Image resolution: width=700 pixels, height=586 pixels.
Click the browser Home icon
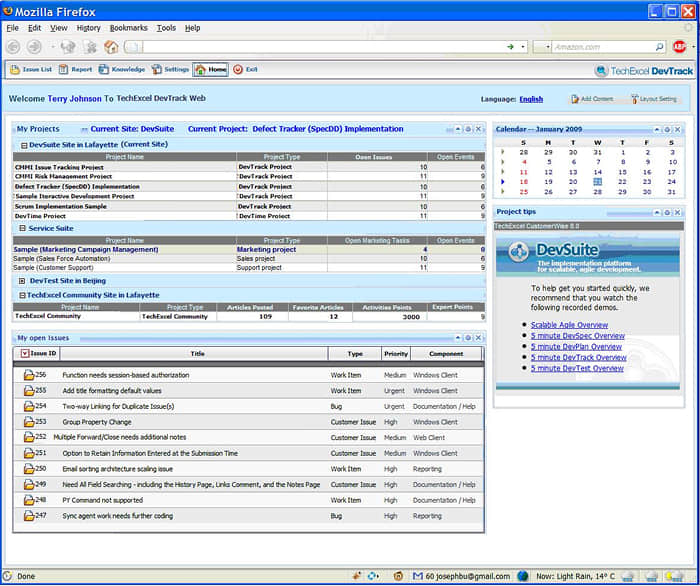pos(111,47)
